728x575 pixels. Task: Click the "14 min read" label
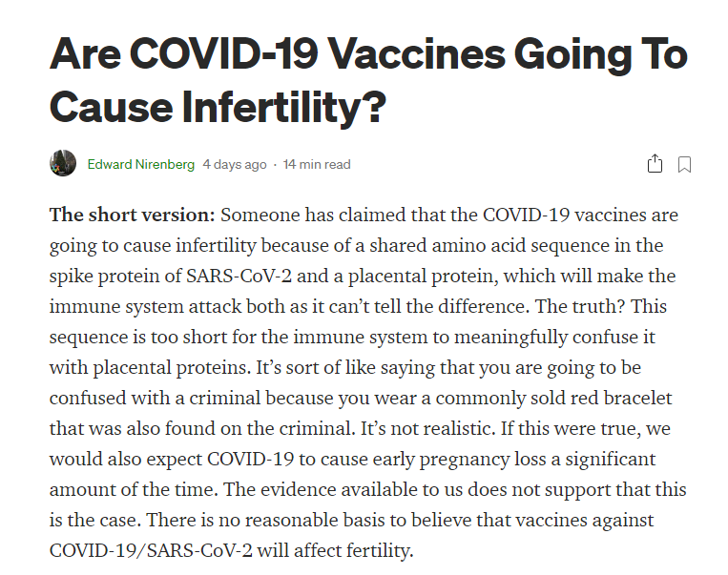point(317,164)
